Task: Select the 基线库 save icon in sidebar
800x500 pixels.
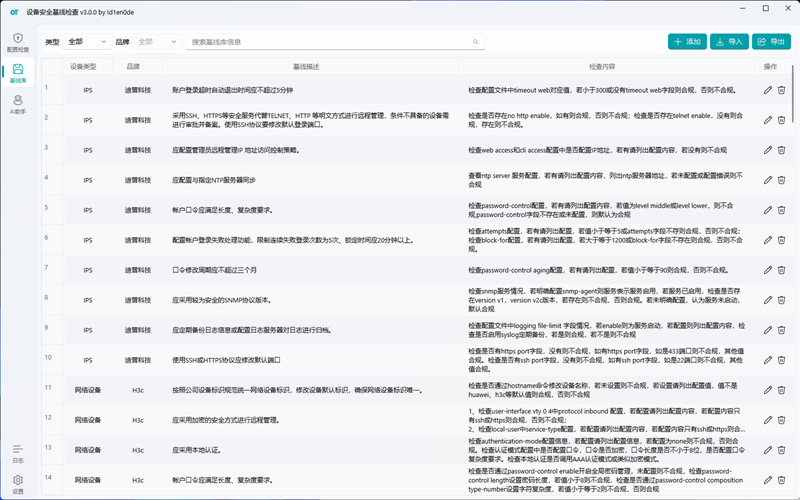Action: [x=18, y=69]
